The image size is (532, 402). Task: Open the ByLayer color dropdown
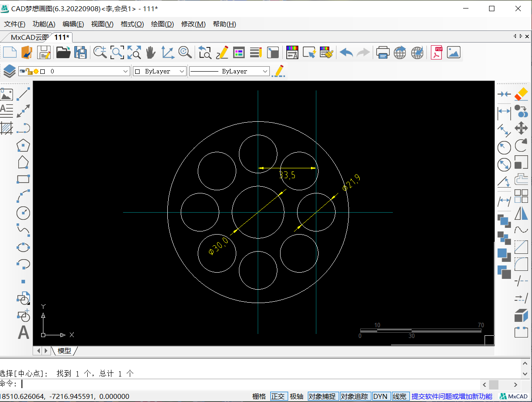159,71
